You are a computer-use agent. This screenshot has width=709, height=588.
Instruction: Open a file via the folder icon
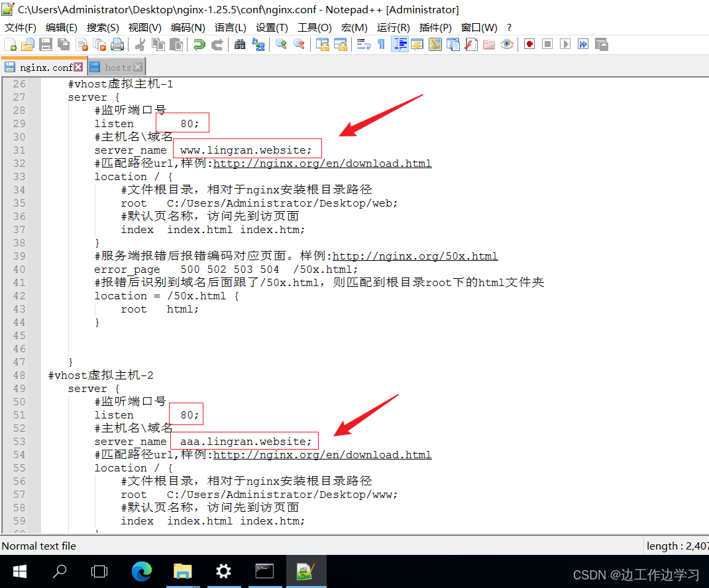[x=28, y=44]
